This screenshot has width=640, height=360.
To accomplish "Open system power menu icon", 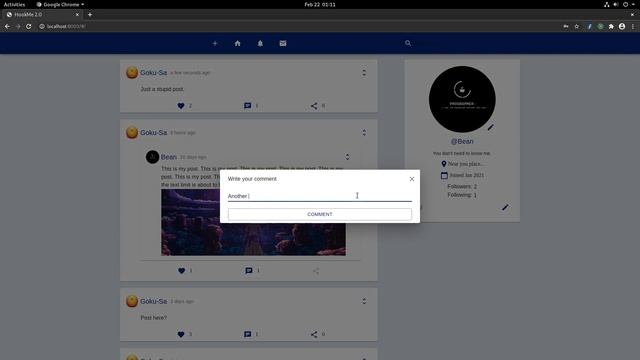I will click(x=625, y=4).
